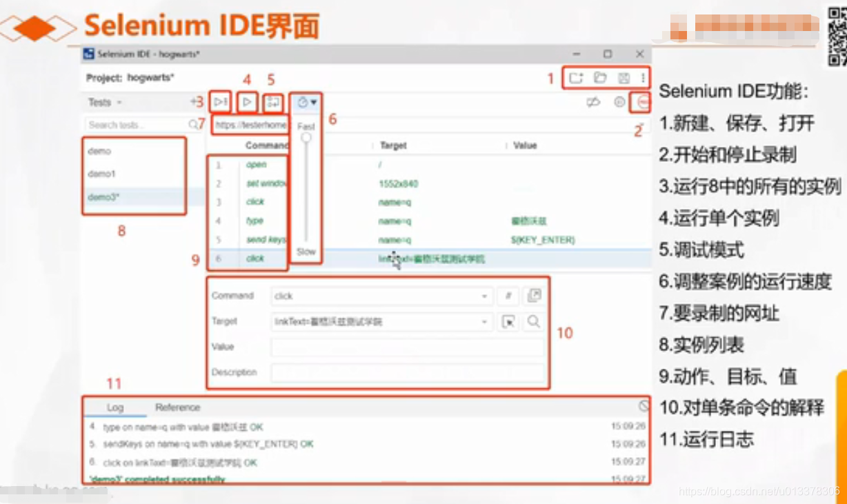Click the Command field containing click

381,296
